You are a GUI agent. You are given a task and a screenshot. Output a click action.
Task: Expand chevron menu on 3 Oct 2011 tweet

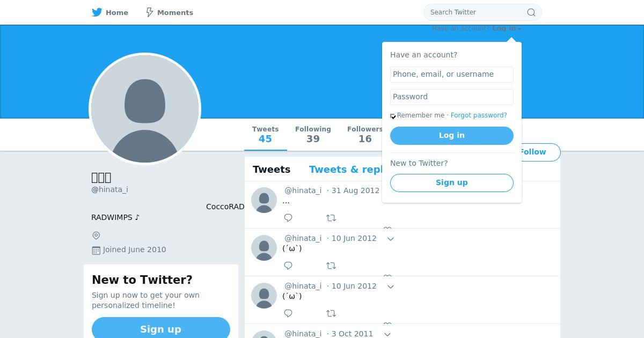pyautogui.click(x=387, y=334)
